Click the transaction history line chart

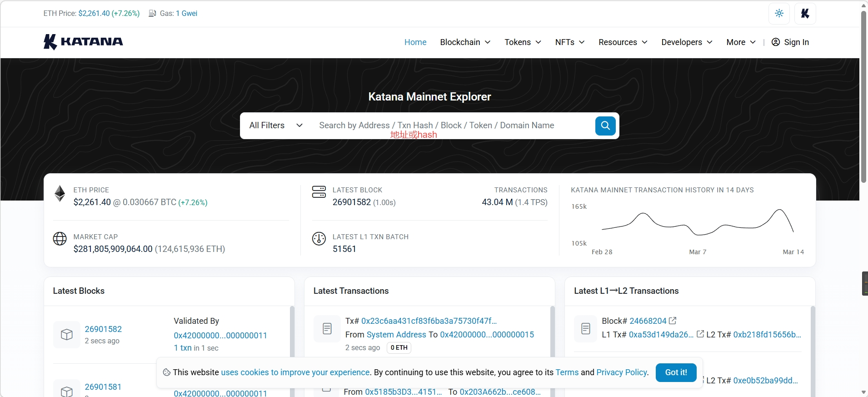[x=698, y=222]
